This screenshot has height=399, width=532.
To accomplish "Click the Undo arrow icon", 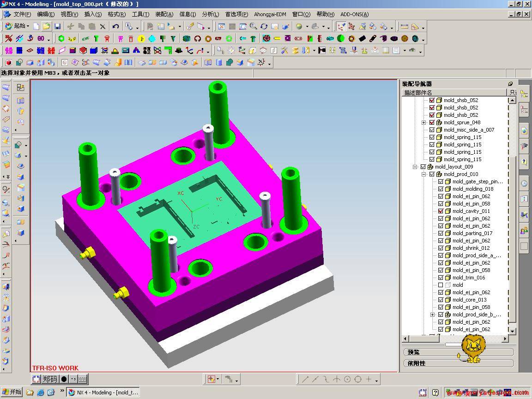I will click(115, 26).
